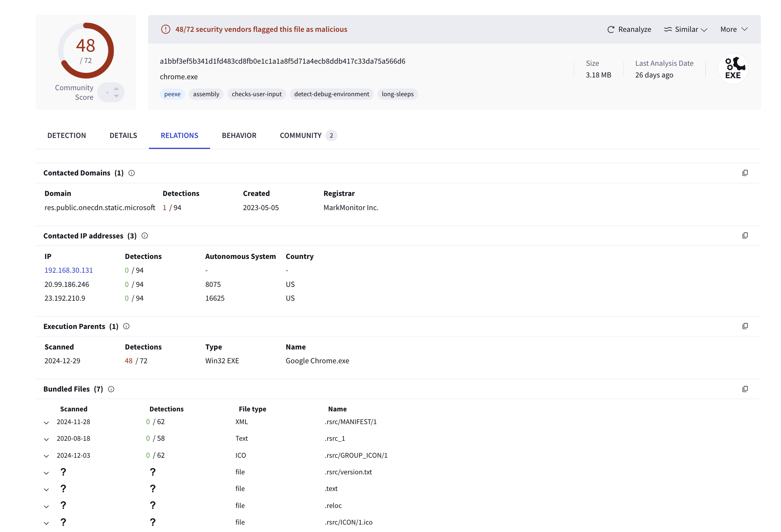Viewport: 781px width, 532px height.
Task: Expand the .rsrc/MANIFEST/1 bundled file row
Action: [46, 423]
